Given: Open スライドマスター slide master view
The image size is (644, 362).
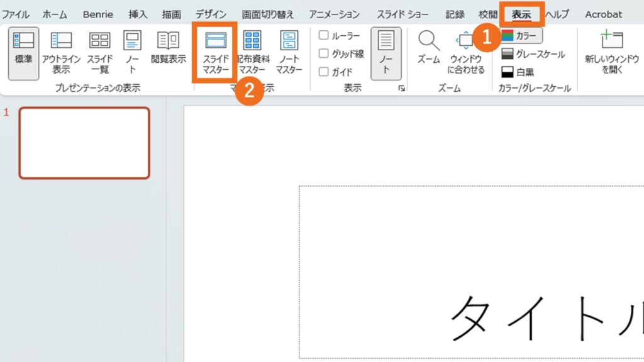Looking at the screenshot, I should 215,53.
